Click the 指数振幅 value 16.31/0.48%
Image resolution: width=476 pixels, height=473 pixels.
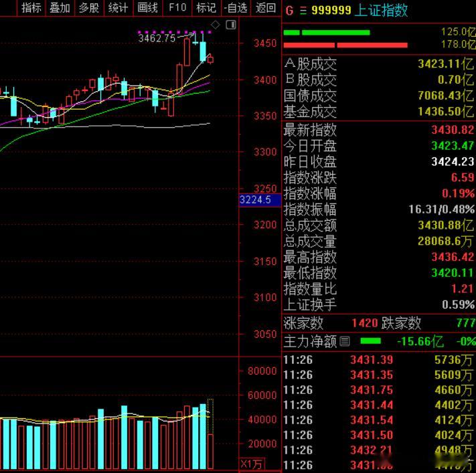click(441, 209)
